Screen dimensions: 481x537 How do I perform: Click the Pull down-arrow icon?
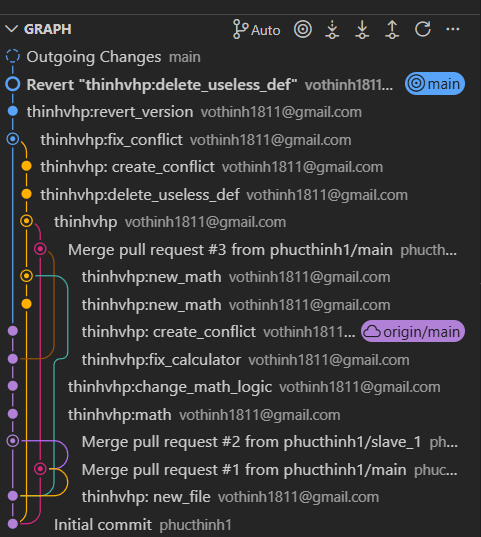pos(362,29)
